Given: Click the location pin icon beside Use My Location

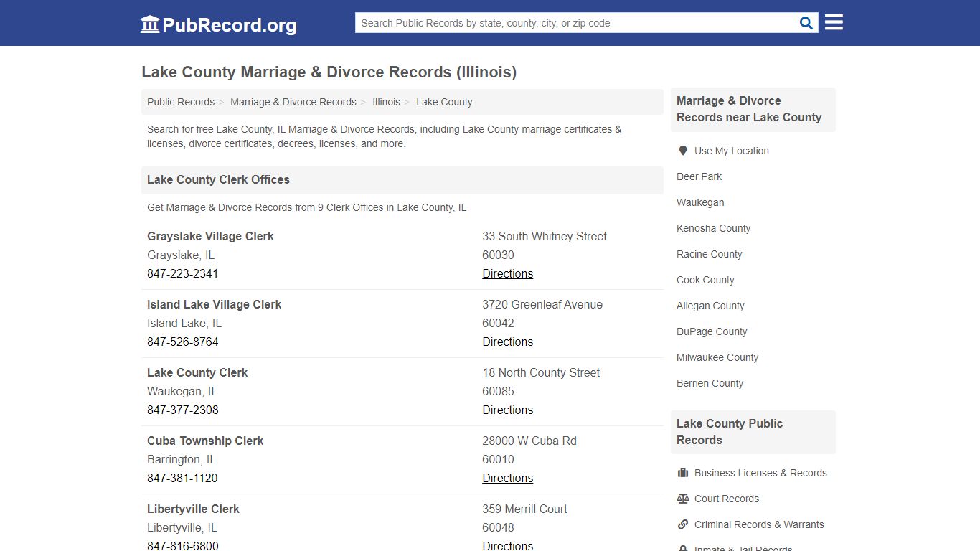Looking at the screenshot, I should point(682,151).
